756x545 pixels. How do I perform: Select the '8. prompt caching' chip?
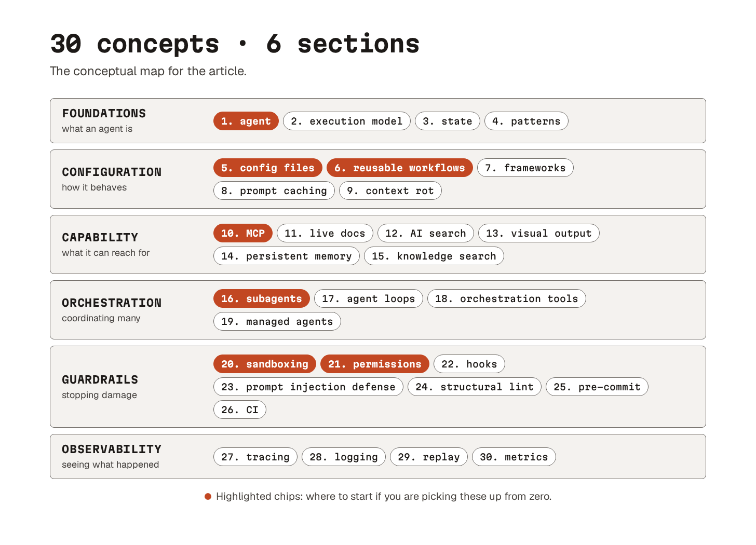[x=274, y=190]
